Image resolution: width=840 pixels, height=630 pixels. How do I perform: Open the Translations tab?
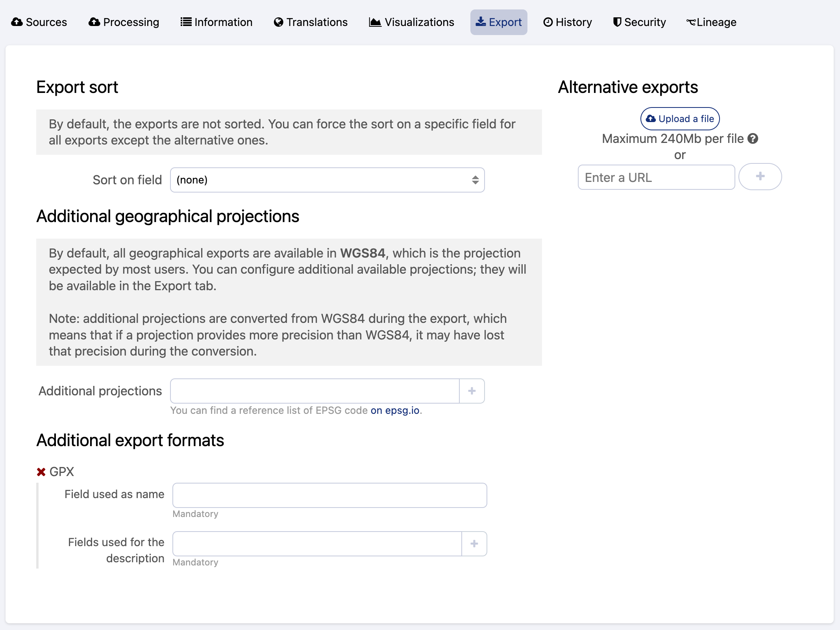pyautogui.click(x=311, y=22)
